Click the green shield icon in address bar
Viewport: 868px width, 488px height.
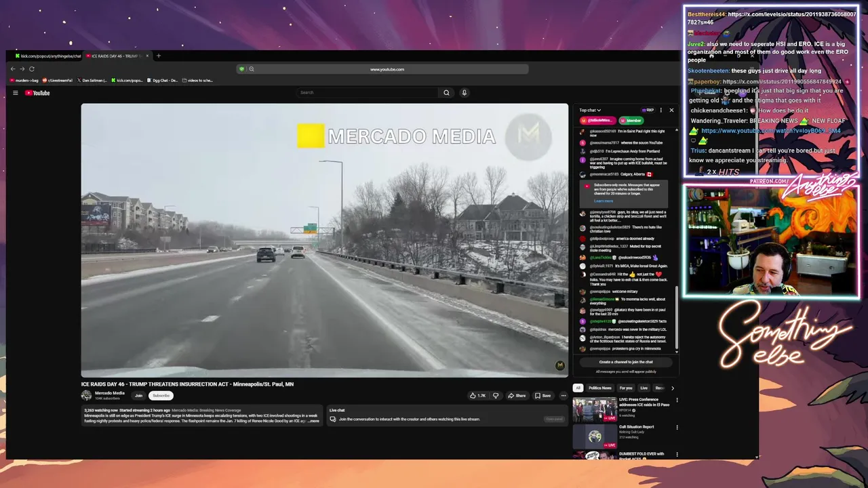241,69
